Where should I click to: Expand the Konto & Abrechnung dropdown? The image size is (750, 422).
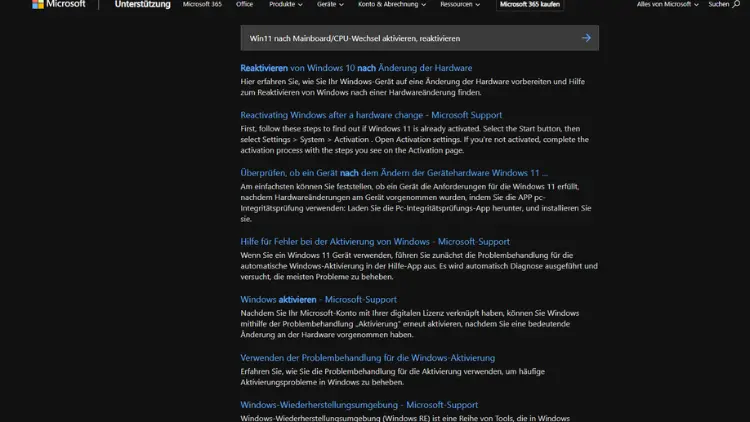[392, 4]
